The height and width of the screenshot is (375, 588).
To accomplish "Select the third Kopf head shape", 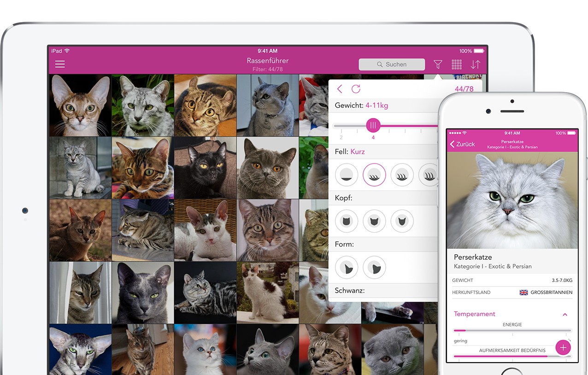I will coord(402,221).
